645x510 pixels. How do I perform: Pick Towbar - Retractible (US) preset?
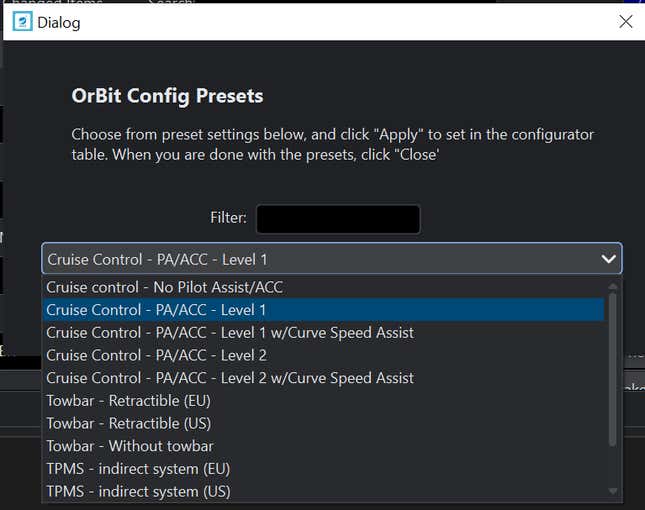click(x=128, y=423)
